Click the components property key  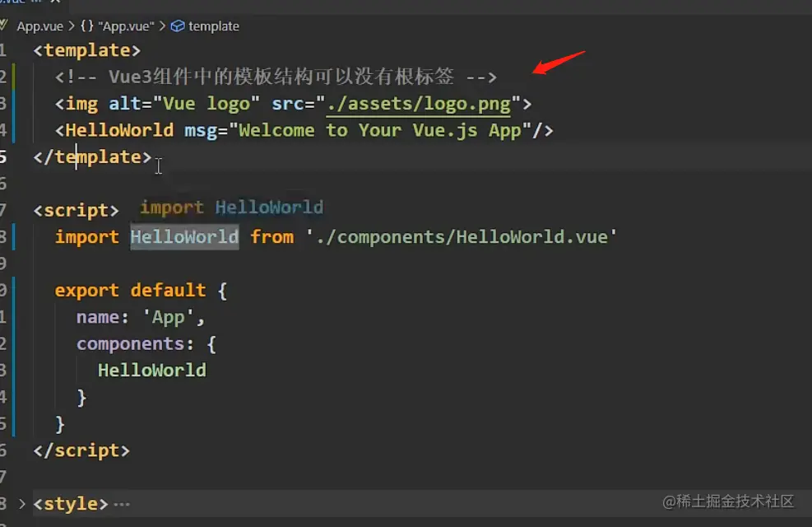click(130, 343)
